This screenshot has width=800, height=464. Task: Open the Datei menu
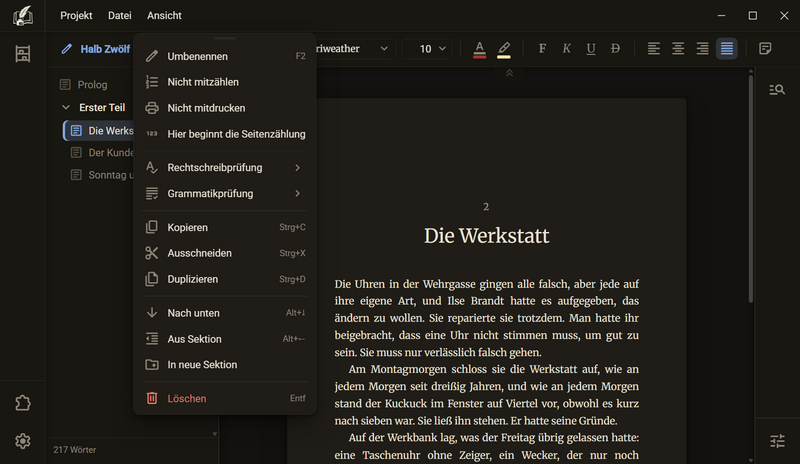(120, 16)
